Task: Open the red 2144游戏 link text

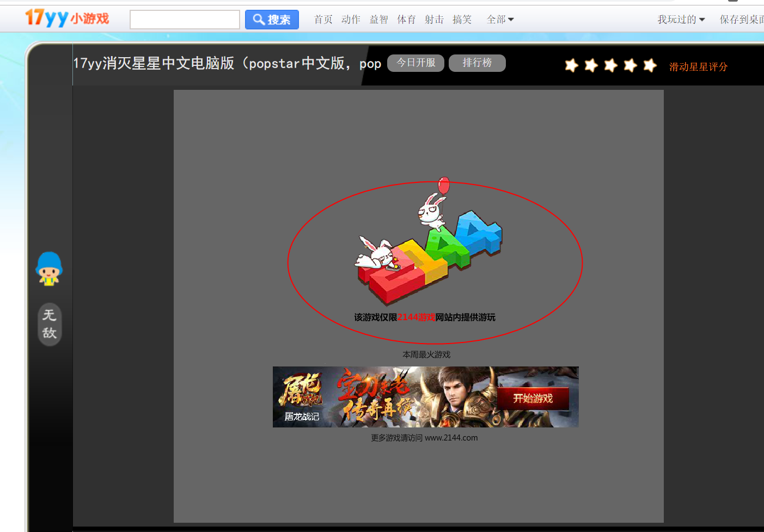Action: point(416,317)
